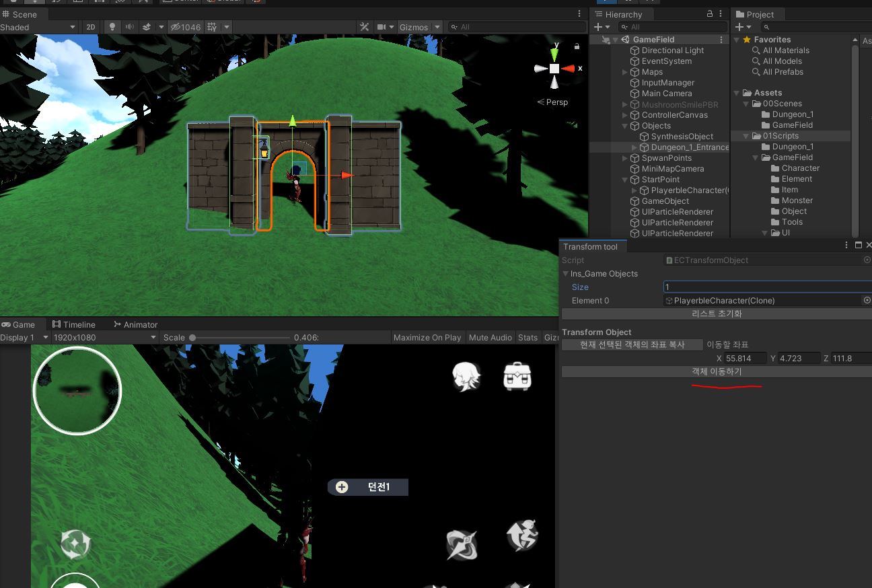The width and height of the screenshot is (872, 588).
Task: Click the Hierarchy panel lock icon
Action: coord(709,14)
